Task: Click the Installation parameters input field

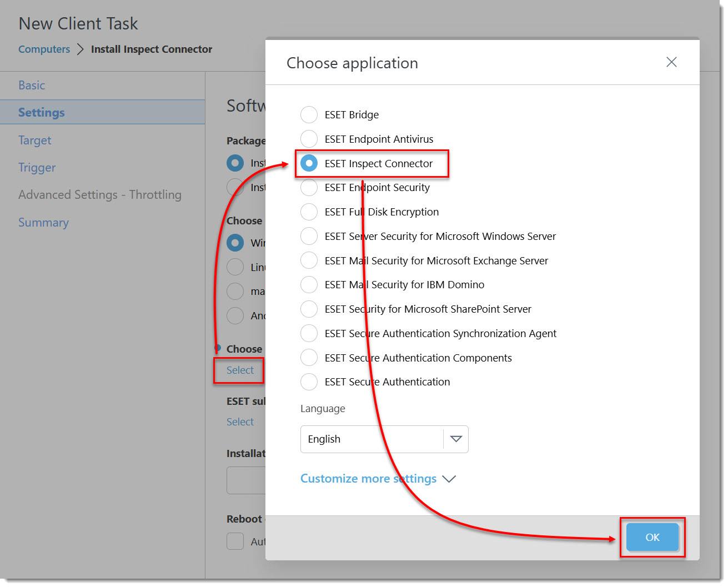Action: (x=246, y=480)
